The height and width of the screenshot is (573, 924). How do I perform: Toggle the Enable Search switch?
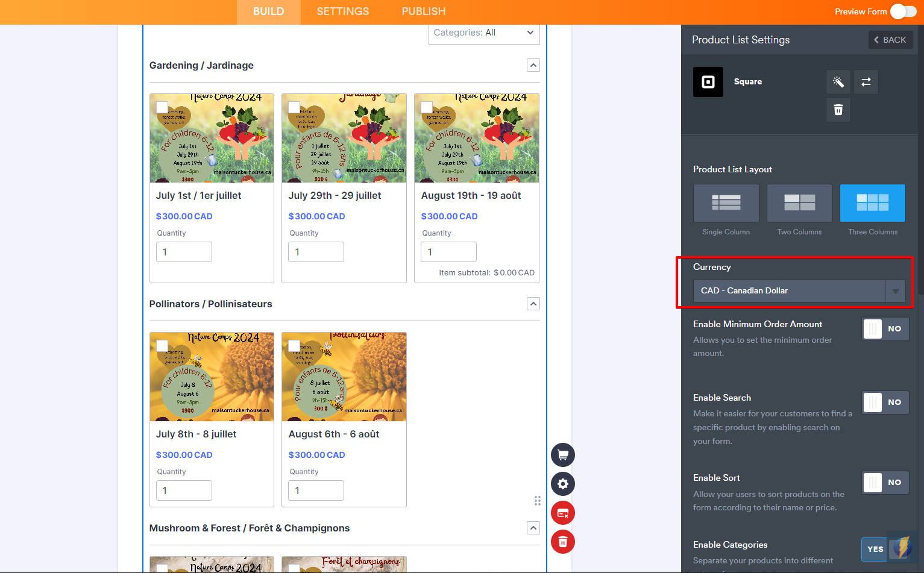tap(885, 402)
